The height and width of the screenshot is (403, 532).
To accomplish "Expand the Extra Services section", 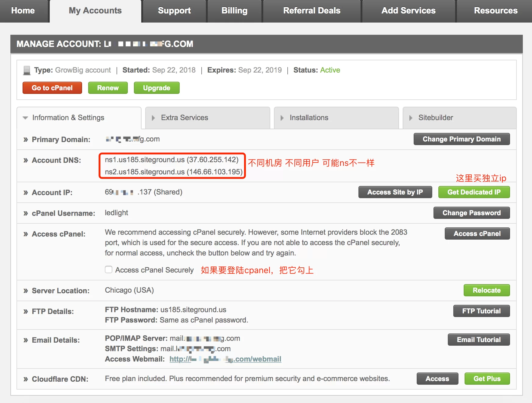I will point(208,118).
